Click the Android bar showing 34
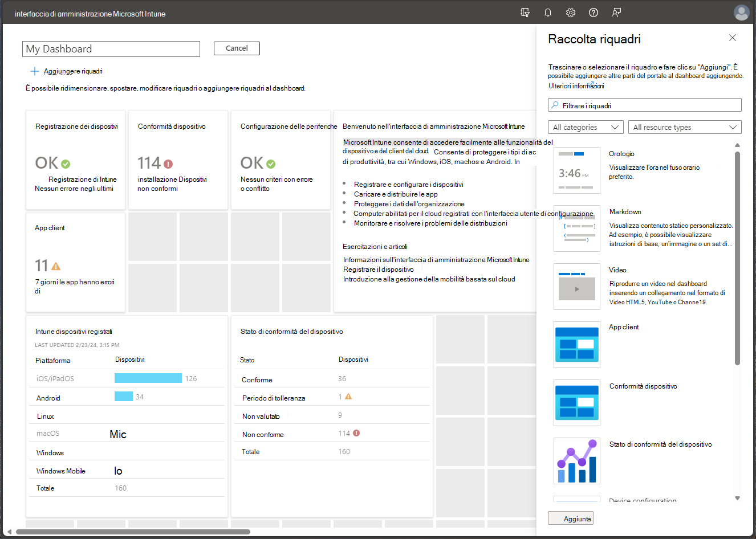Image resolution: width=756 pixels, height=539 pixels. (124, 397)
